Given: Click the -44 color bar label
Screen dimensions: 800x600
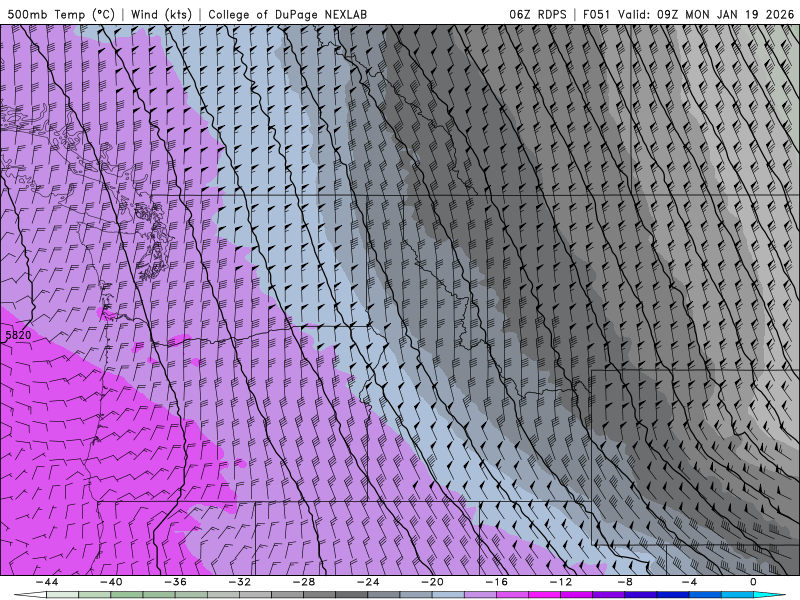Looking at the screenshot, I should (x=47, y=582).
